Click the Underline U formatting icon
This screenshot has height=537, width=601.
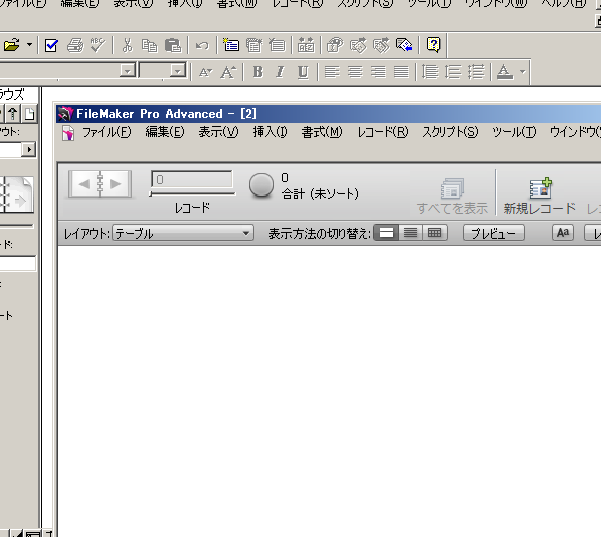click(302, 71)
